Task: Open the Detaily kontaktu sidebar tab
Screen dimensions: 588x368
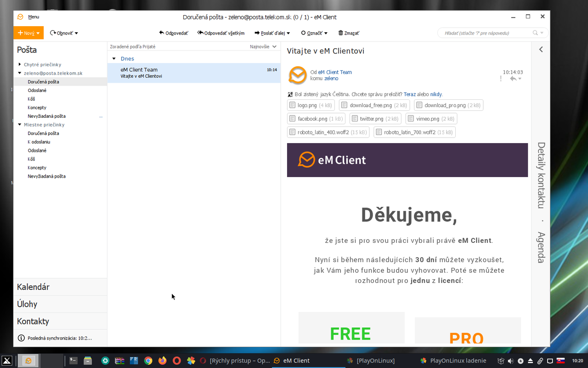Action: click(x=541, y=175)
